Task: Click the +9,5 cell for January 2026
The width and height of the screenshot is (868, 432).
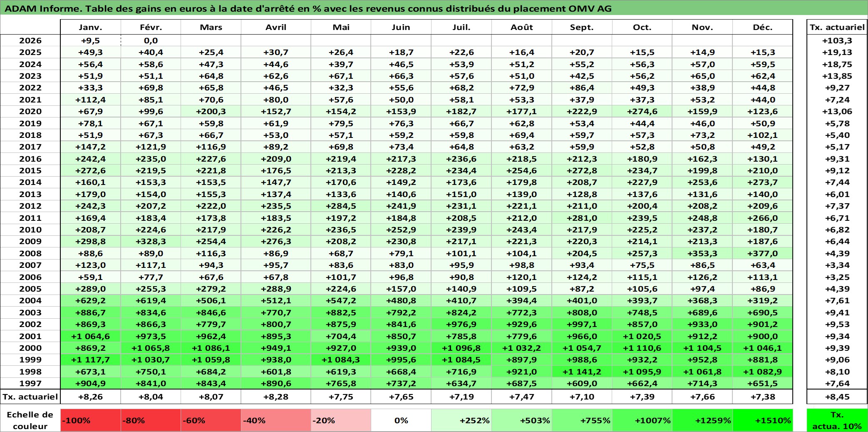Action: [90, 40]
